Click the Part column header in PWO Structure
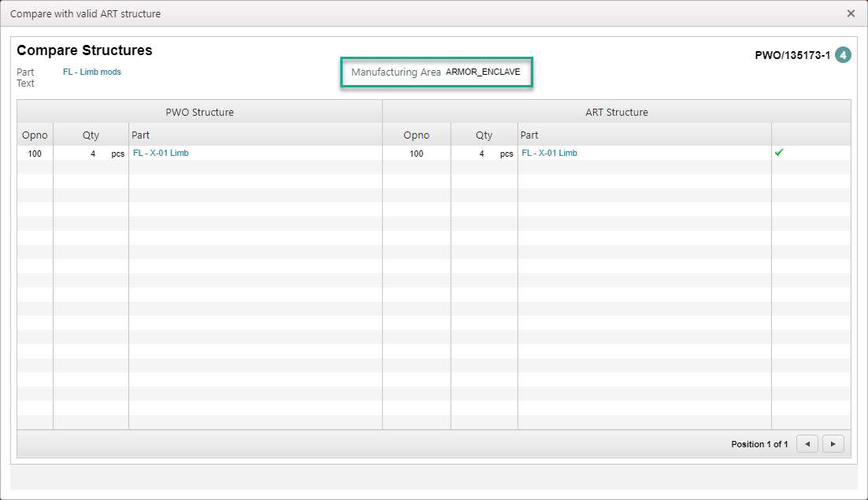The image size is (868, 500). 140,135
